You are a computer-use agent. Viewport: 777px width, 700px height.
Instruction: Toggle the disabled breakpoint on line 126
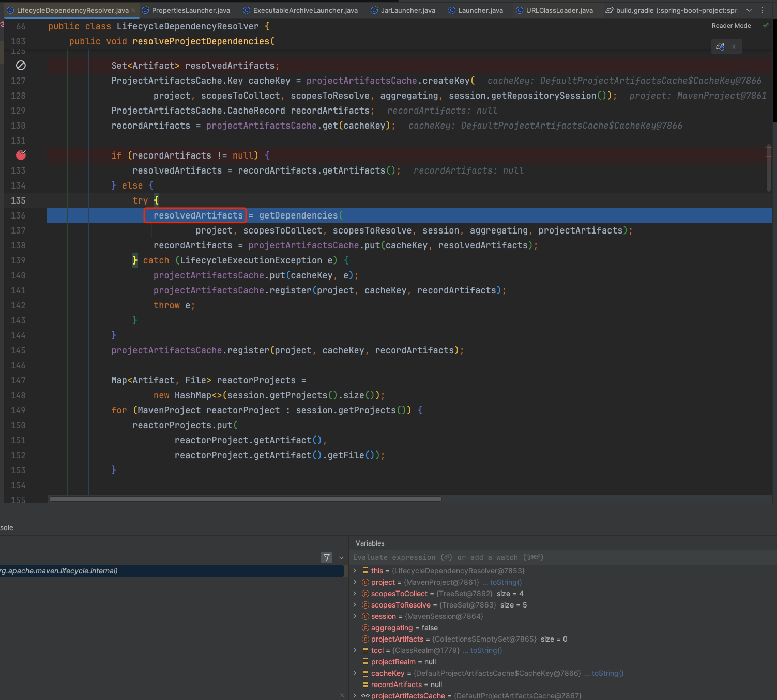[21, 66]
